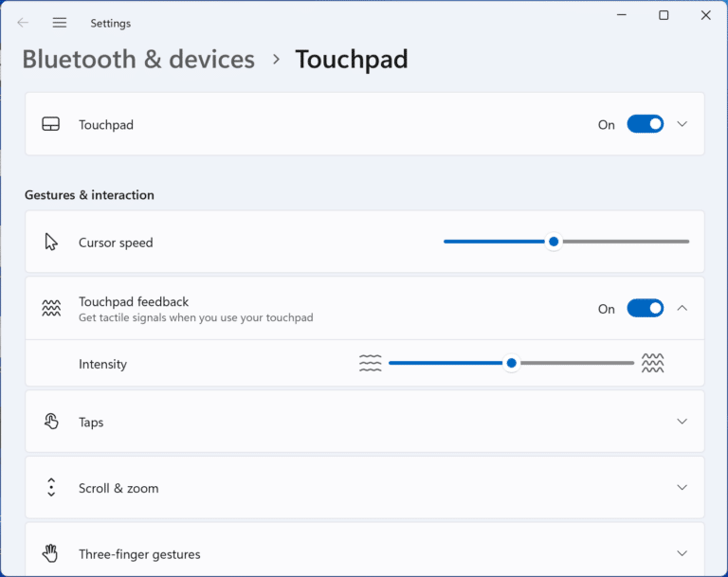The height and width of the screenshot is (577, 728).
Task: Expand Three-finger gestures options
Action: click(x=682, y=553)
